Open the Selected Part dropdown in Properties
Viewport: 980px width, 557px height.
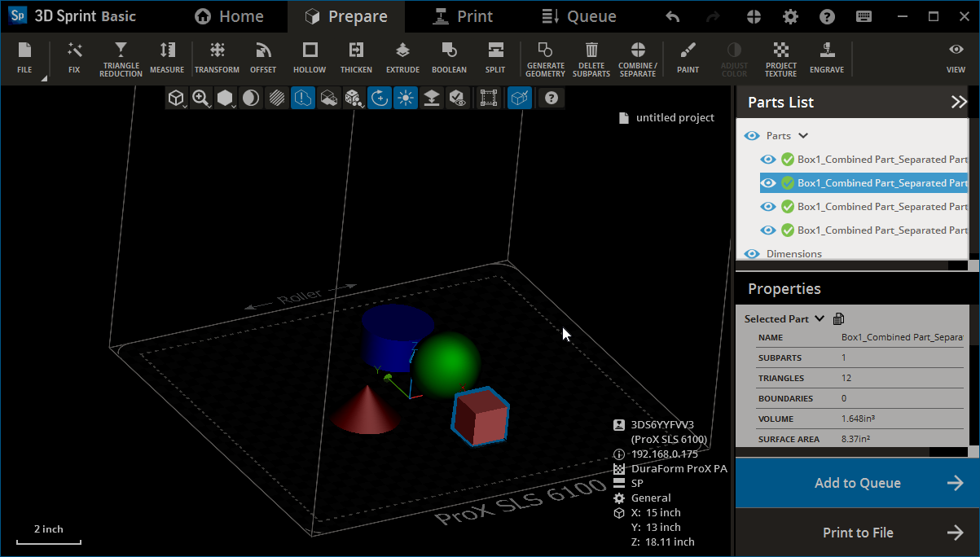[819, 318]
